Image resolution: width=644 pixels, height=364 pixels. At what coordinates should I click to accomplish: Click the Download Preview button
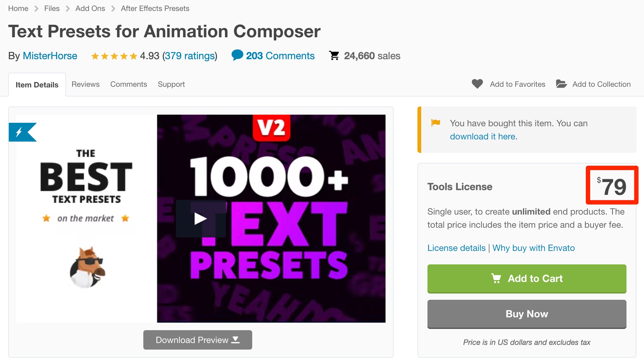(198, 340)
